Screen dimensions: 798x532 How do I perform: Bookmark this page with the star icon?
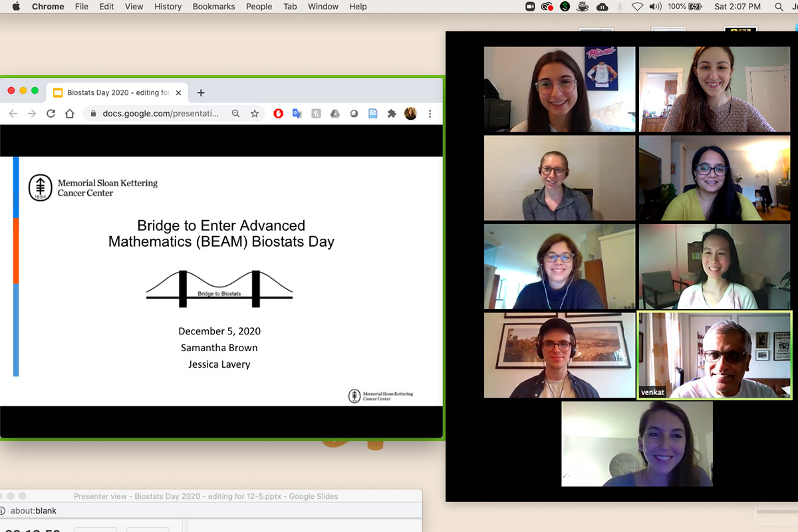(x=254, y=114)
